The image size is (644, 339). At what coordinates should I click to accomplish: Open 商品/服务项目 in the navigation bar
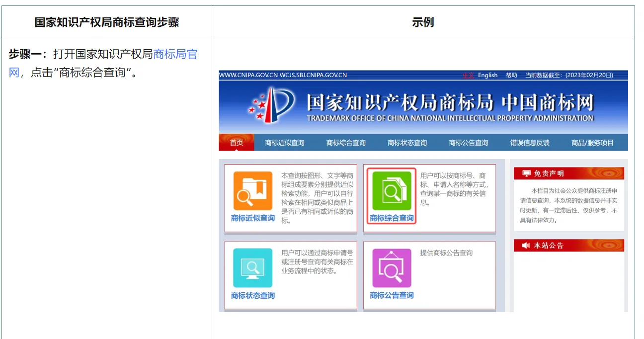592,143
